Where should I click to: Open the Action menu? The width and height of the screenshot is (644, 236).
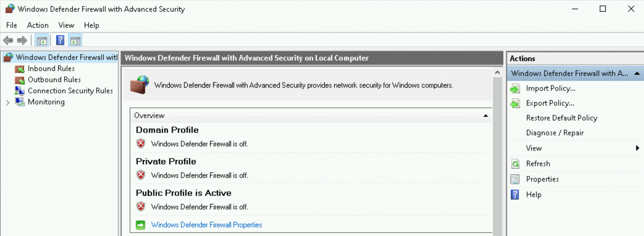(x=37, y=25)
